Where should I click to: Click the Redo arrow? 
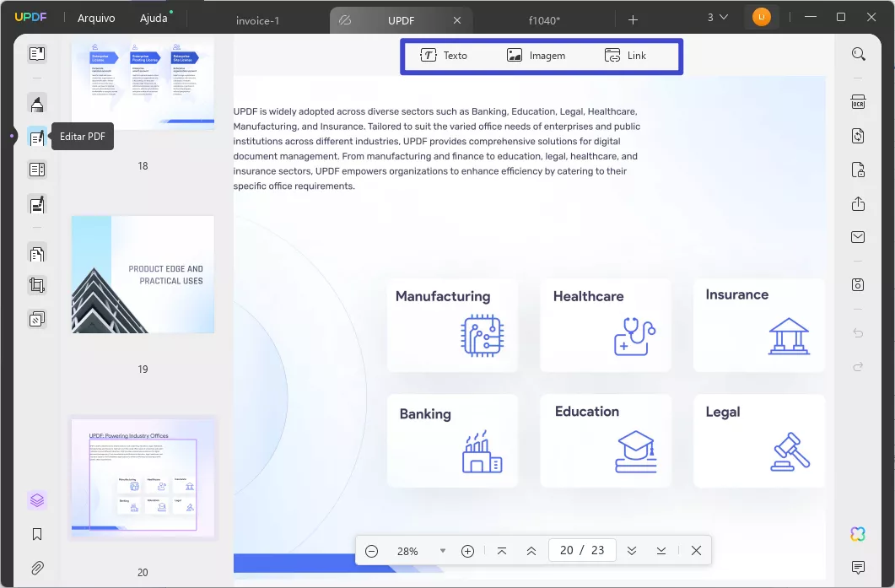tap(858, 366)
